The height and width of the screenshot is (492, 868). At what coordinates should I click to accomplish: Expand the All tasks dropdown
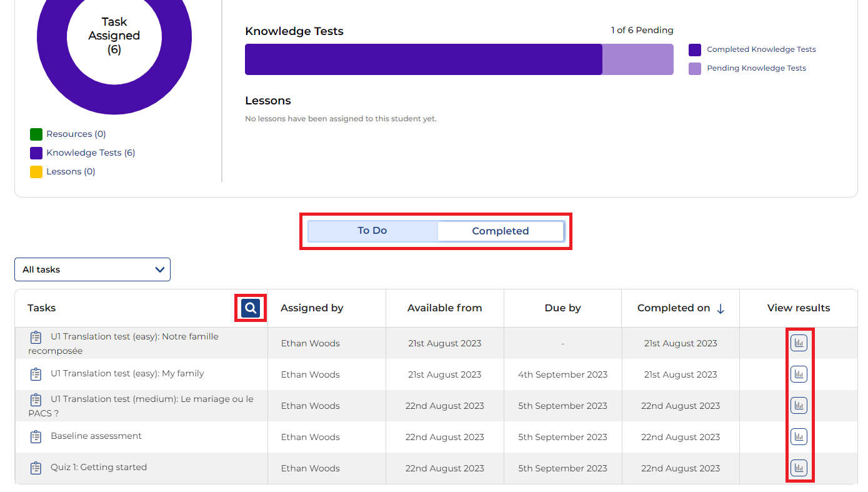click(92, 269)
